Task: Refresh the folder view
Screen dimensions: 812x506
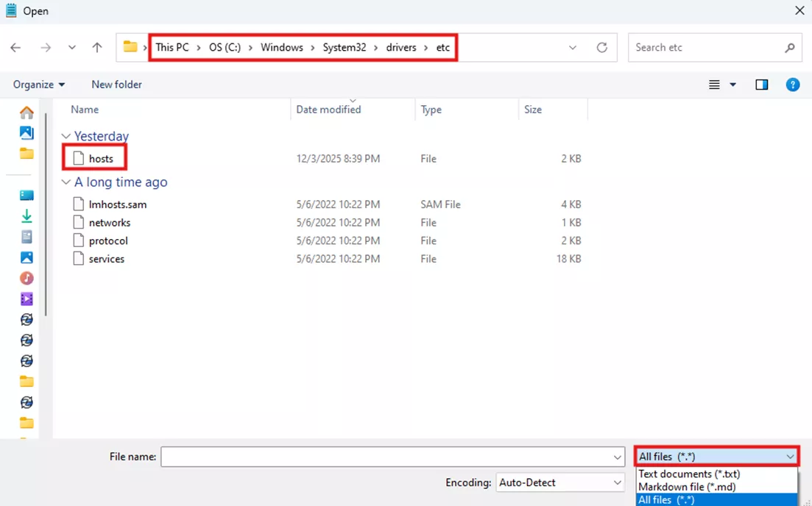Action: (602, 47)
